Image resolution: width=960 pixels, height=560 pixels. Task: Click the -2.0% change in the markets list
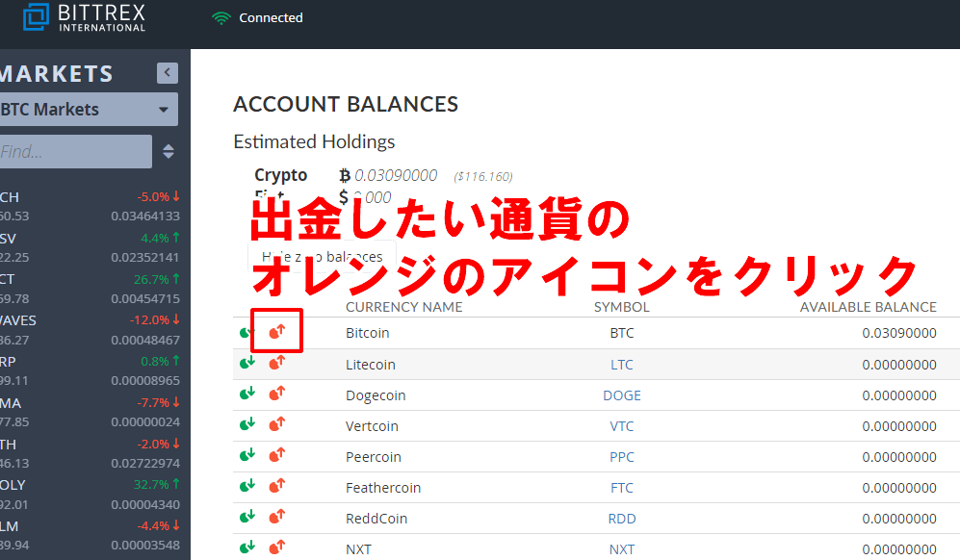[158, 444]
